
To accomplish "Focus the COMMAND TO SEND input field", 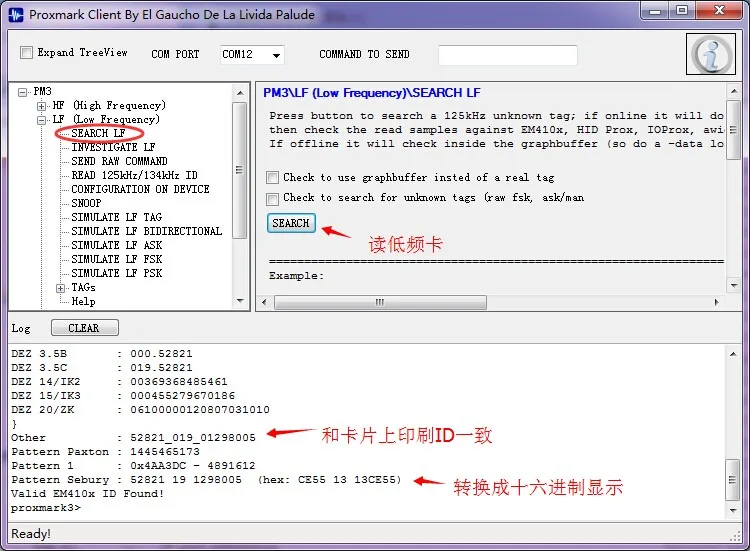I will pos(507,55).
